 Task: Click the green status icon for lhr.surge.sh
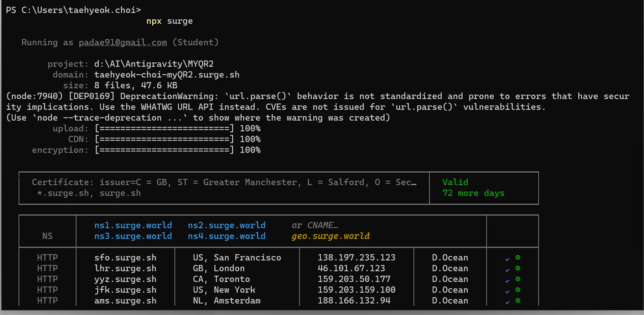coord(518,268)
